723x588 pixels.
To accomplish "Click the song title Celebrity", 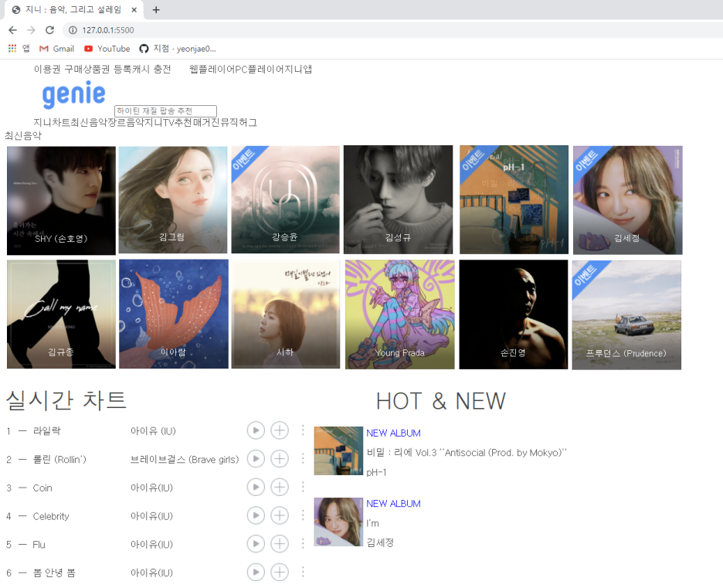I will click(51, 516).
